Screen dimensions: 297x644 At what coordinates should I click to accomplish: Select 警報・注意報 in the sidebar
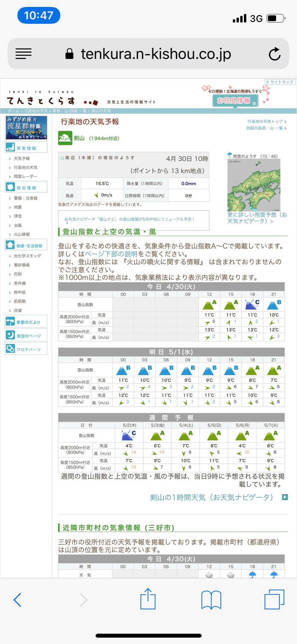[x=26, y=198]
